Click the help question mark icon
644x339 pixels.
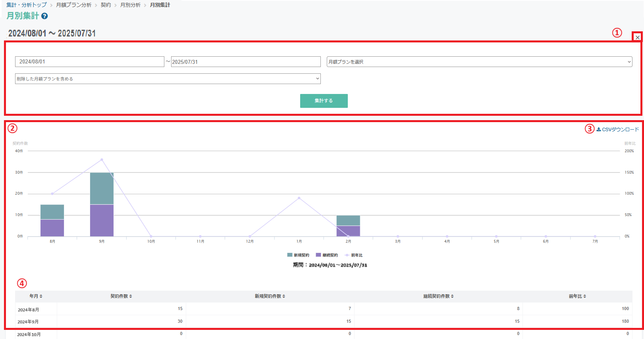[44, 16]
